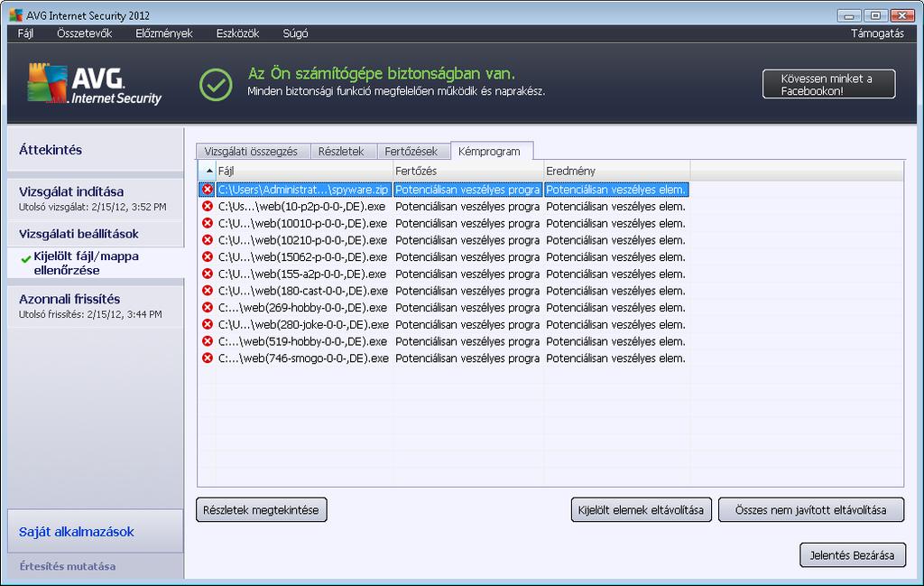Click the Eredmény cell for web(746-smogo-0-0-,DE).exe
The height and width of the screenshot is (586, 924).
[616, 358]
